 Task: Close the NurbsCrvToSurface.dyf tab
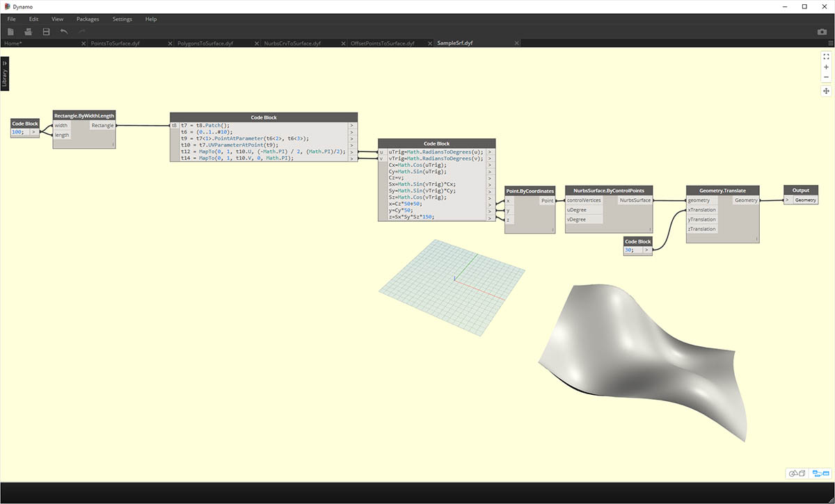(x=344, y=43)
